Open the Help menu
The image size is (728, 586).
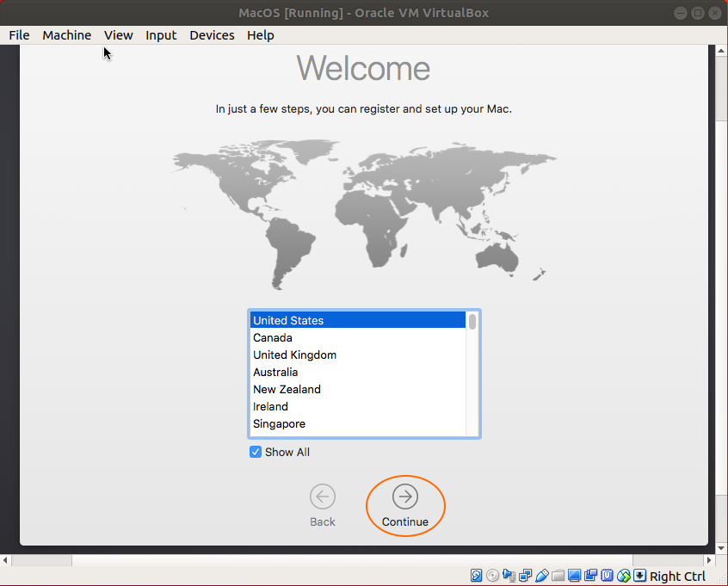click(261, 35)
